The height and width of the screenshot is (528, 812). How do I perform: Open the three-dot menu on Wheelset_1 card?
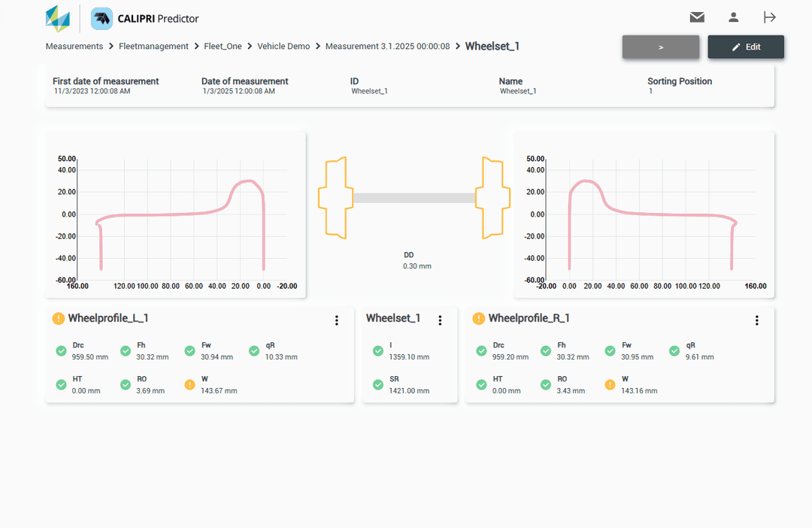click(440, 320)
